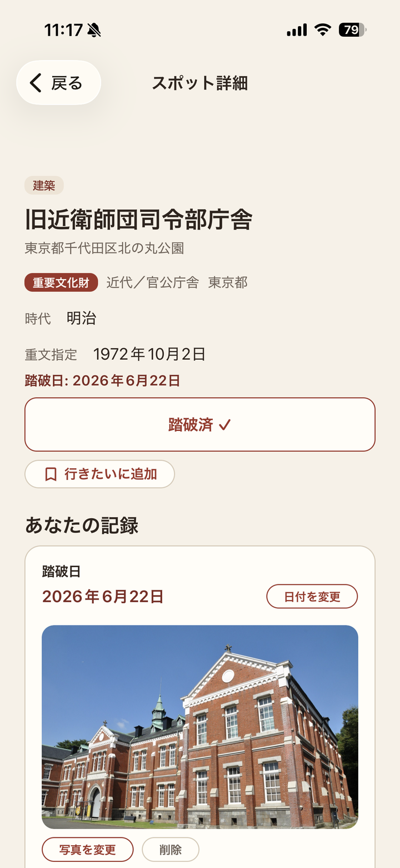
Task: Toggle the 踏破済 visited status button
Action: click(200, 424)
